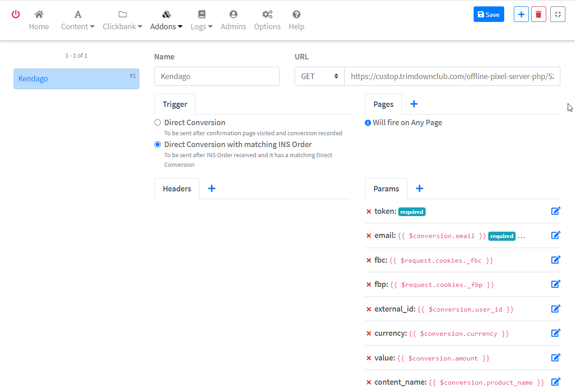The height and width of the screenshot is (392, 575).
Task: Click the Save button
Action: [x=488, y=15]
